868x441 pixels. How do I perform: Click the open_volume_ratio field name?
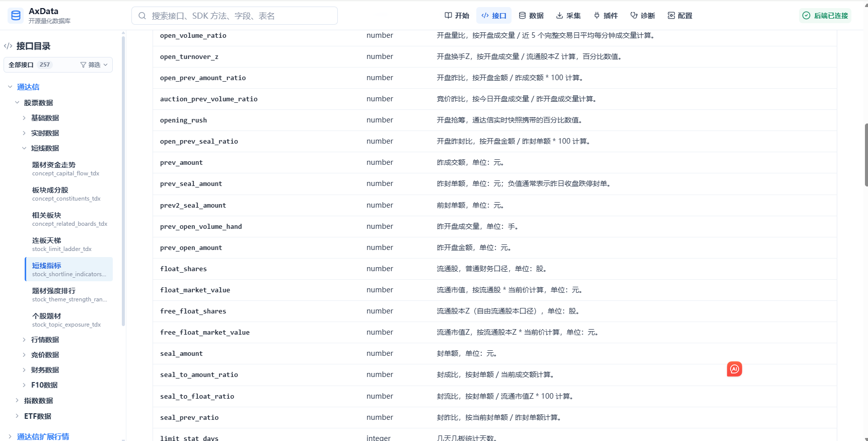pos(193,35)
